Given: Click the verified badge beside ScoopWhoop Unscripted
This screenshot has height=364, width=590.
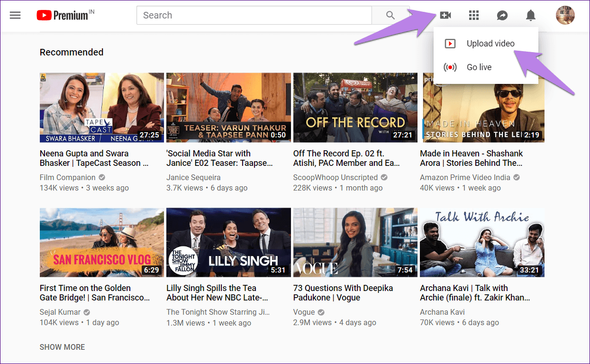Looking at the screenshot, I should (x=384, y=177).
